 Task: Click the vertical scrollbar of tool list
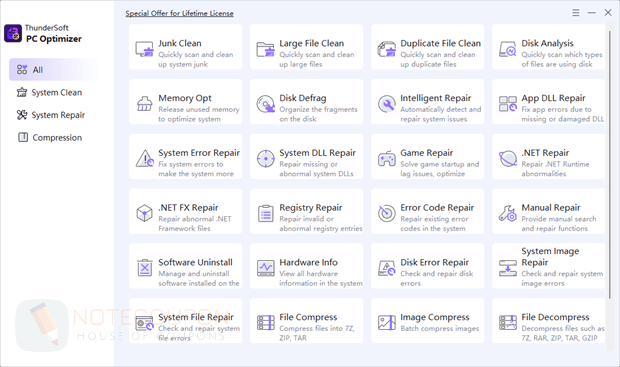610,164
